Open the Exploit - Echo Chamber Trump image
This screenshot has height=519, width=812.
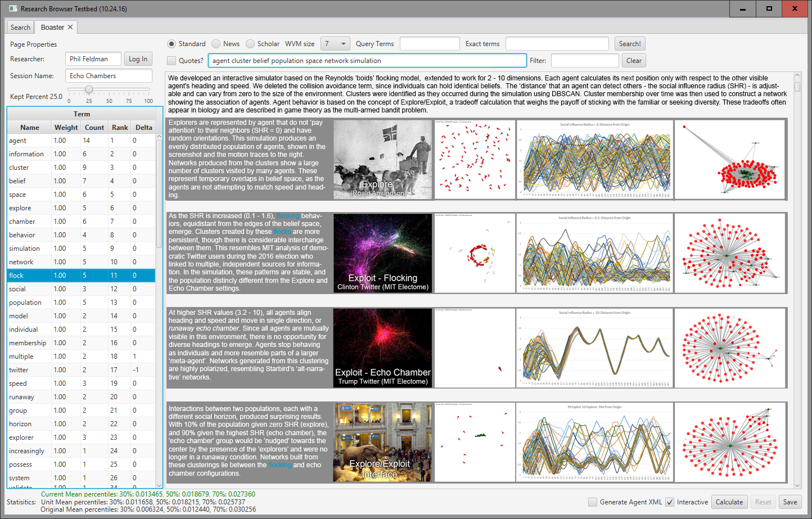click(x=382, y=347)
